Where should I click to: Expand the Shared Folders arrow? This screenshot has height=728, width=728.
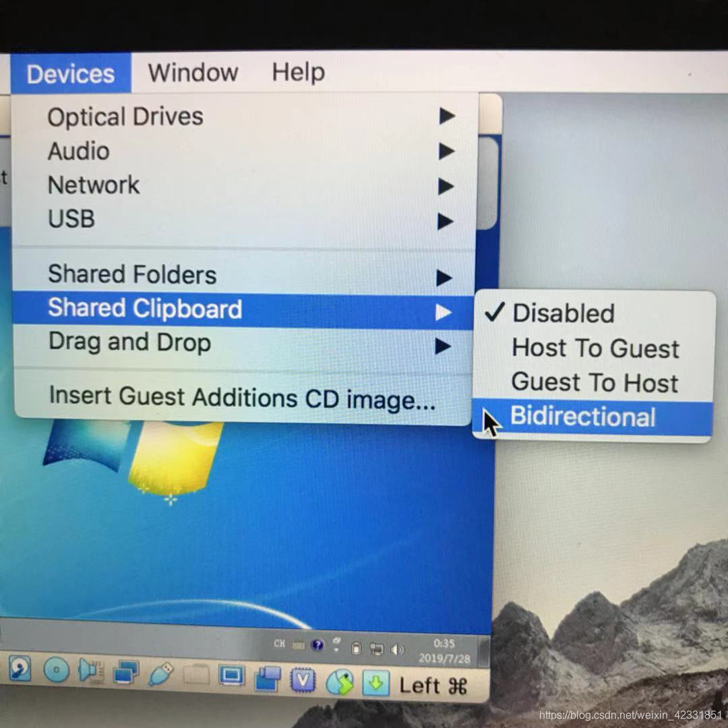click(444, 278)
